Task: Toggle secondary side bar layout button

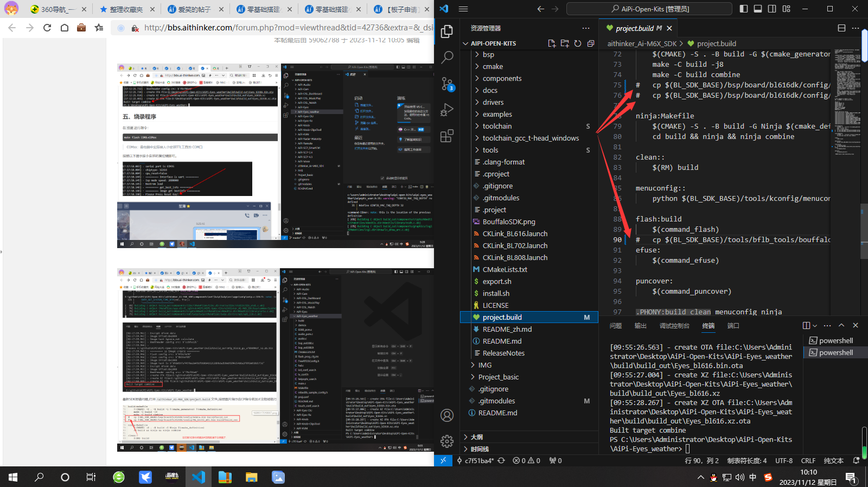Action: 772,9
